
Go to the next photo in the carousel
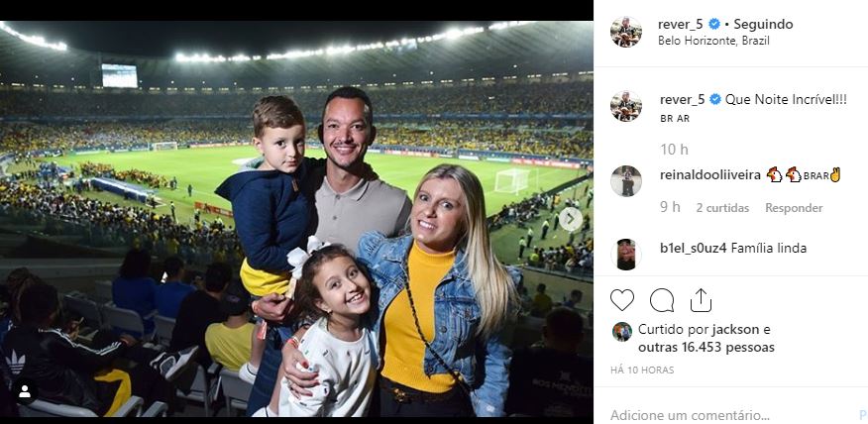click(571, 219)
